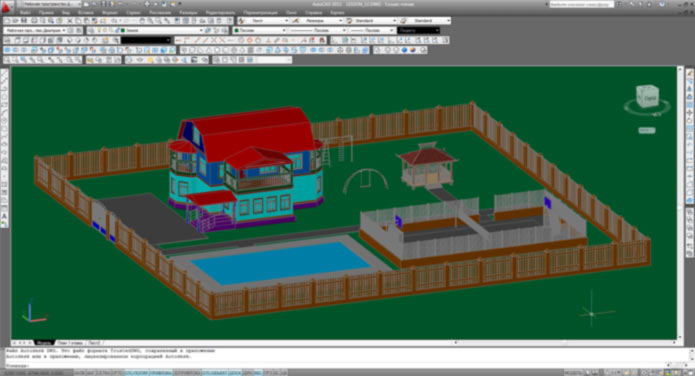Select the Realistic visual style sphere icon

404,50
